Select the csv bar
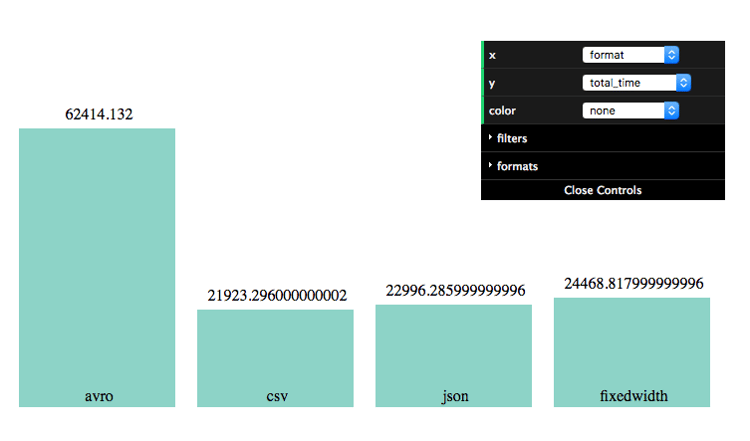The image size is (750, 441). (x=276, y=358)
